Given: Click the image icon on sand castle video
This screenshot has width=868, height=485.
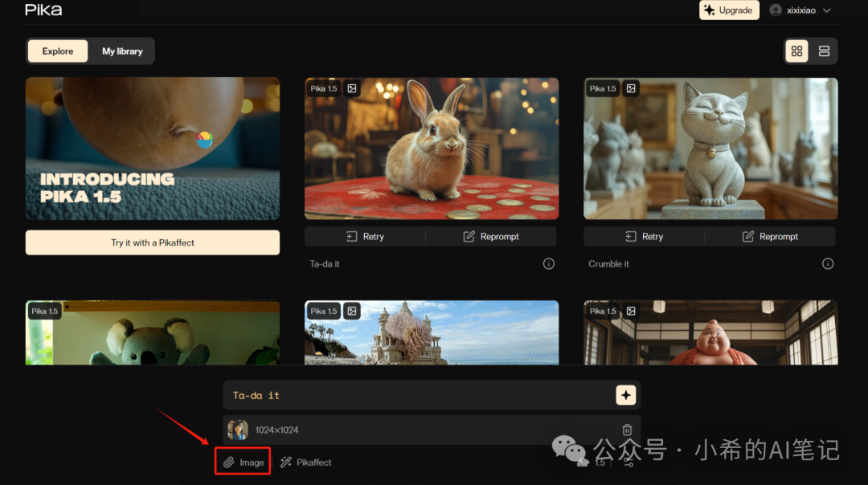Looking at the screenshot, I should point(352,312).
